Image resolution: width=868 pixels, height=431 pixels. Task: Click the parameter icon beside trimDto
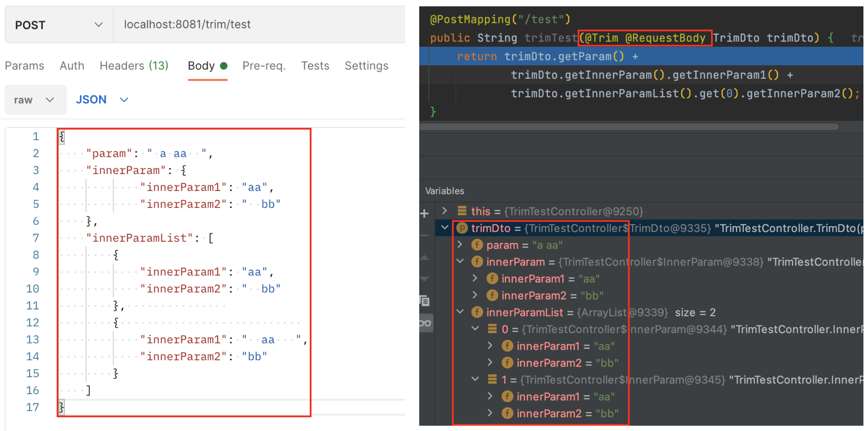point(462,228)
